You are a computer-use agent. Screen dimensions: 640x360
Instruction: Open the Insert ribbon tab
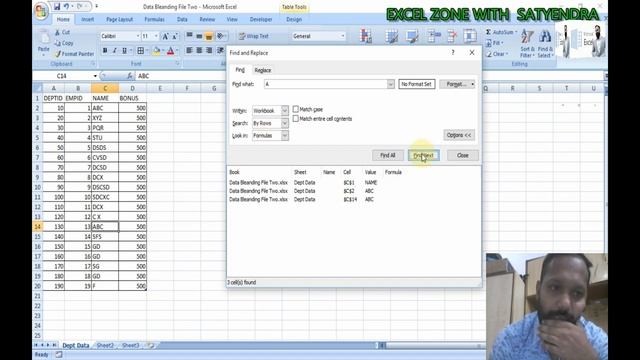(x=87, y=19)
